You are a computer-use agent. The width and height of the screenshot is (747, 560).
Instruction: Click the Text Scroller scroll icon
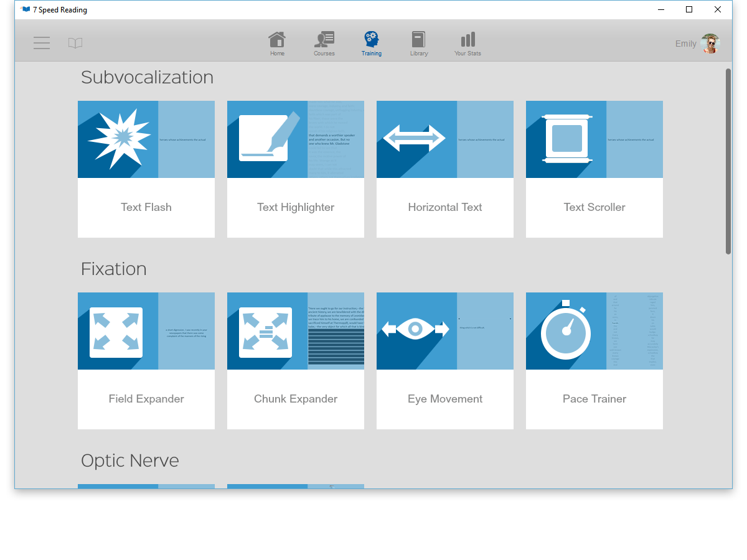coord(566,139)
